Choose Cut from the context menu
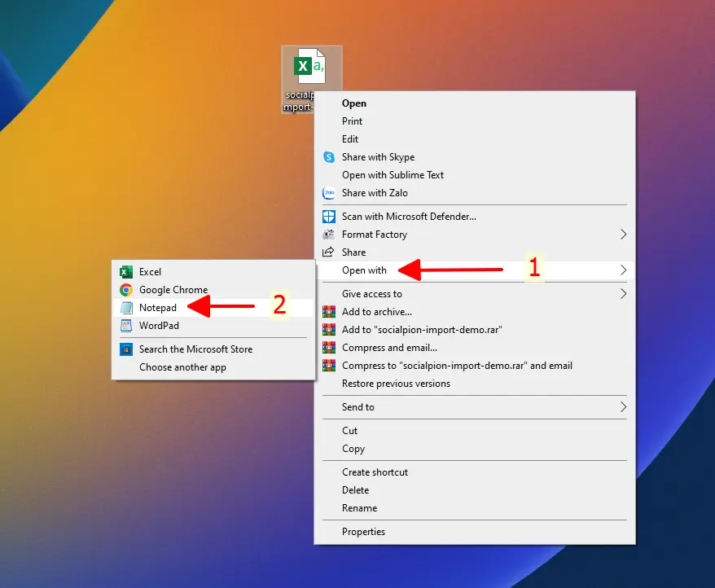715x588 pixels. 474,431
